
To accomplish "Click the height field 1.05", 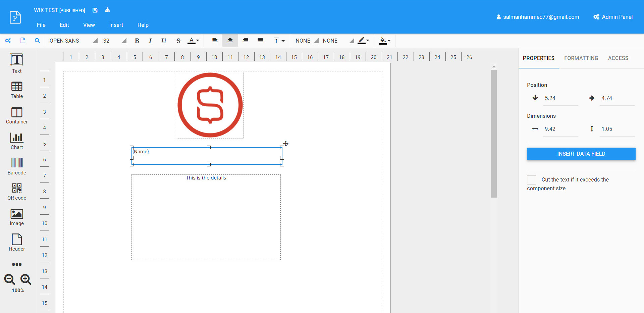I will pos(617,129).
